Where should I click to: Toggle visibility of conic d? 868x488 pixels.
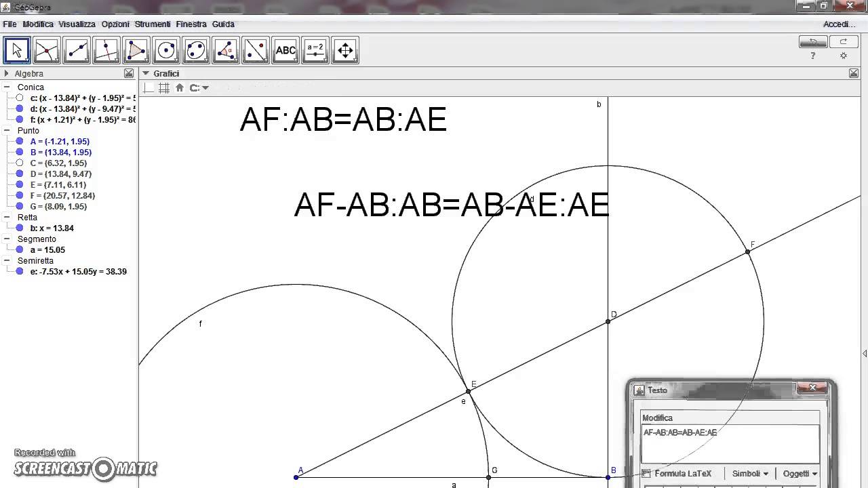pos(20,108)
